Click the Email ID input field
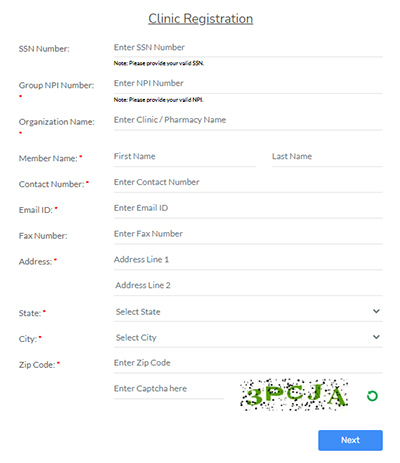Screen dimensions: 400x463 [x=248, y=208]
